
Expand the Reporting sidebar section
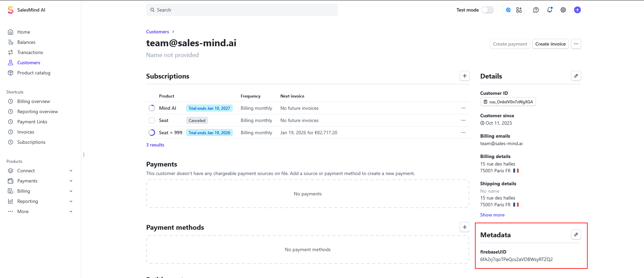coord(40,201)
